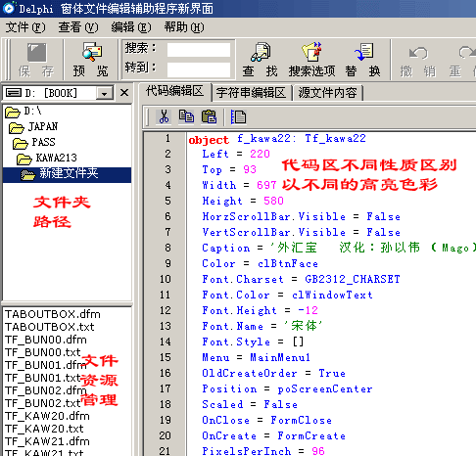This screenshot has width=476, height=456.
Task: Click the JAPAN folder icon
Action: coord(17,128)
